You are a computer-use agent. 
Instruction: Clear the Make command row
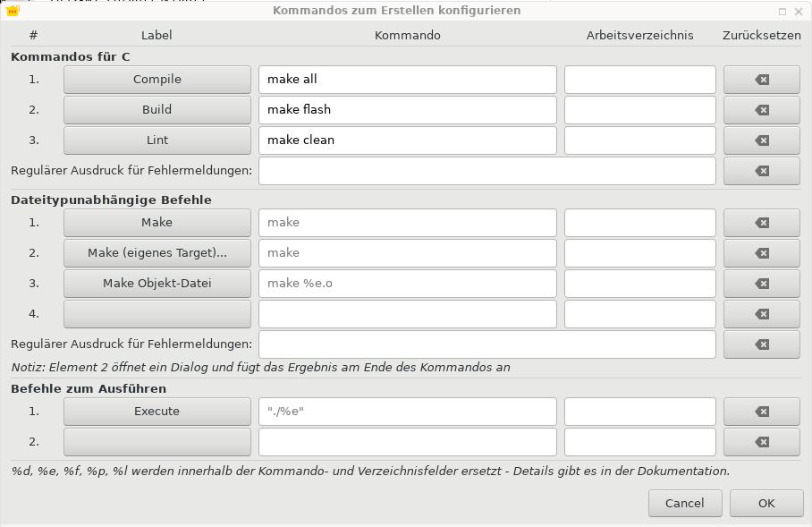pos(761,223)
